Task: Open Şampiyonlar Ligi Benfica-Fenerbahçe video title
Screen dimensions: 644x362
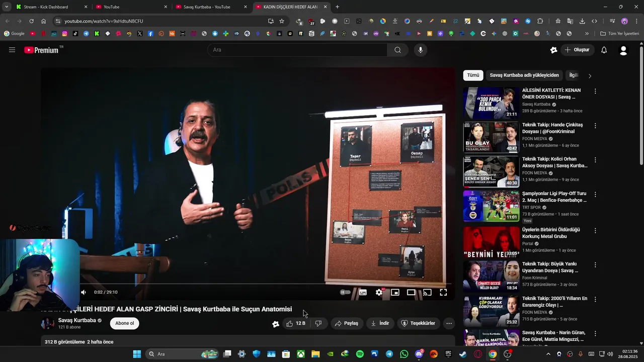Action: tap(554, 197)
